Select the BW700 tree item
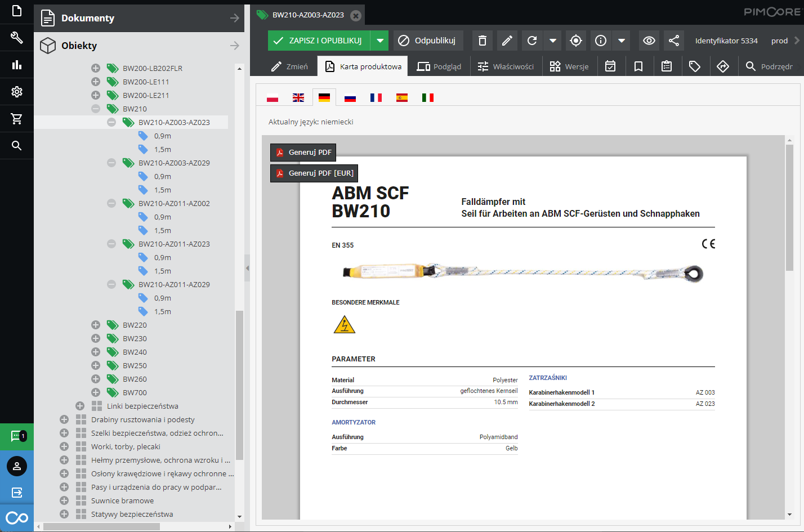804x532 pixels. point(135,392)
